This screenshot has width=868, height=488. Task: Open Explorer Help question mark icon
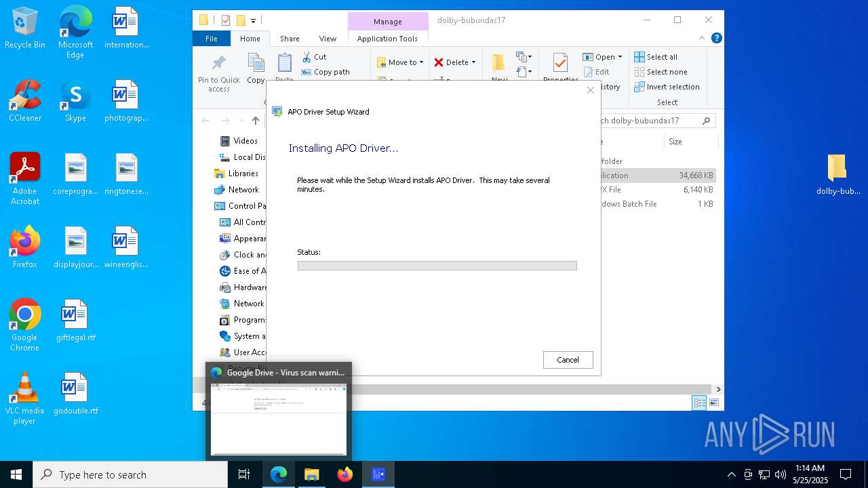pyautogui.click(x=716, y=39)
